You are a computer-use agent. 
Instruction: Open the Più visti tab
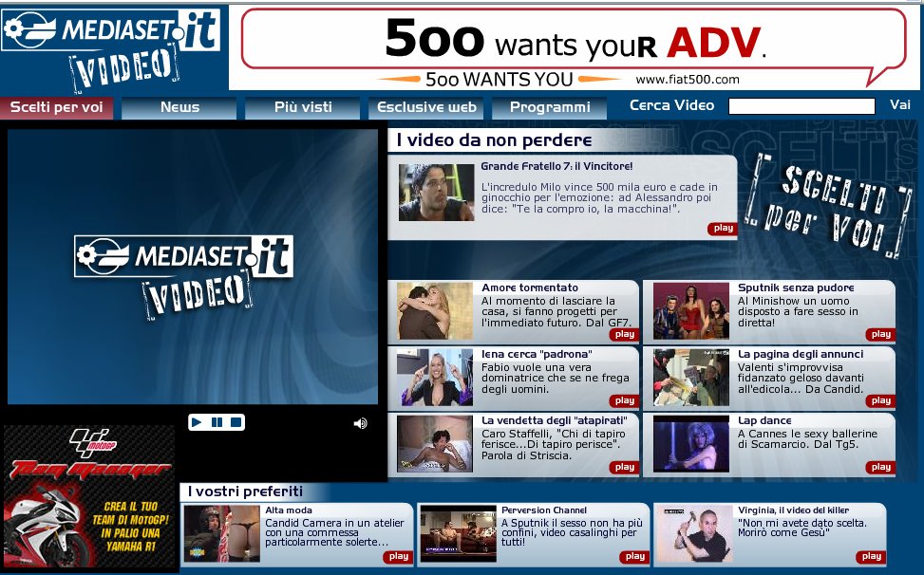[x=303, y=108]
